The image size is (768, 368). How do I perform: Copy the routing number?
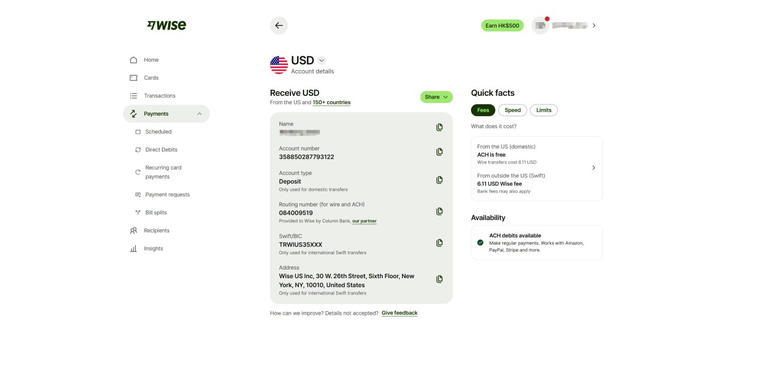pos(439,211)
